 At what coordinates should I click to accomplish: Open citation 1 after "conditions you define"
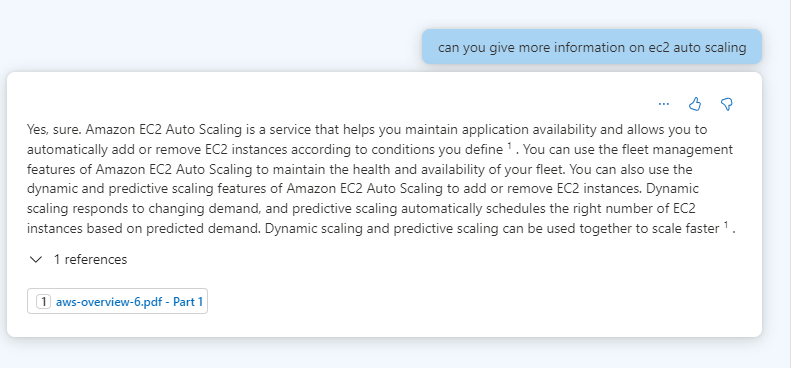[510, 146]
